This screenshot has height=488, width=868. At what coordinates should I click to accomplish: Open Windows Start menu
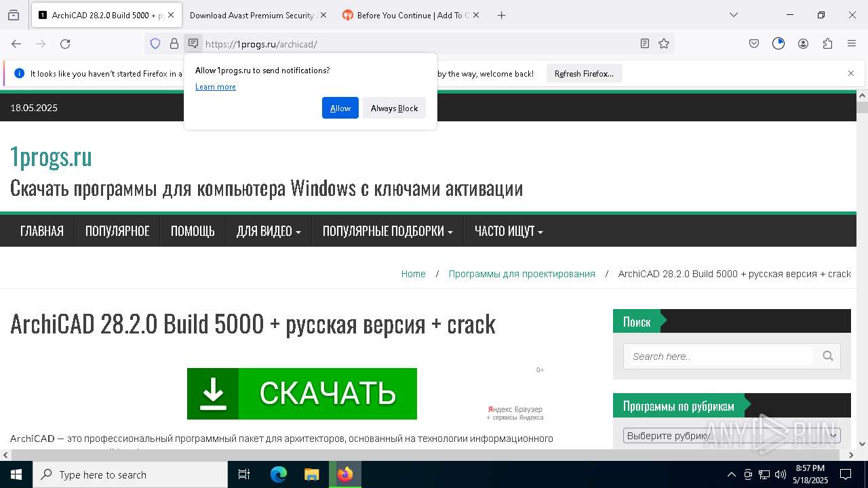[x=16, y=474]
